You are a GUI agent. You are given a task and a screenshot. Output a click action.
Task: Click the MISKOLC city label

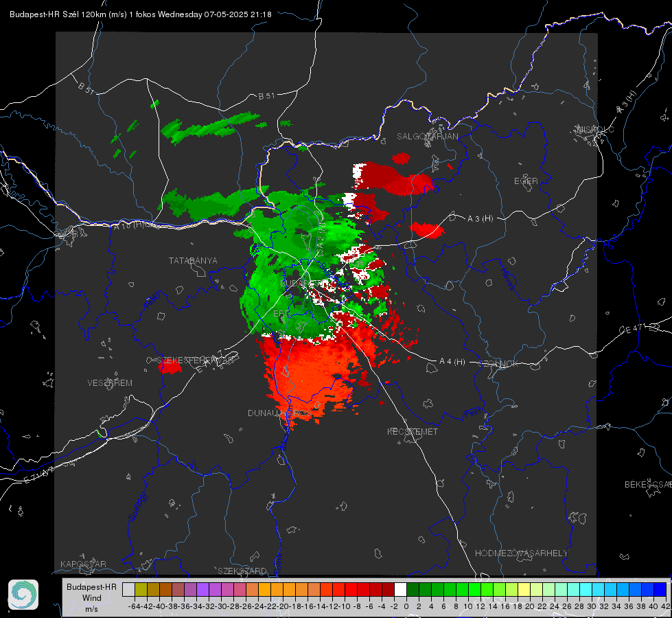click(595, 129)
